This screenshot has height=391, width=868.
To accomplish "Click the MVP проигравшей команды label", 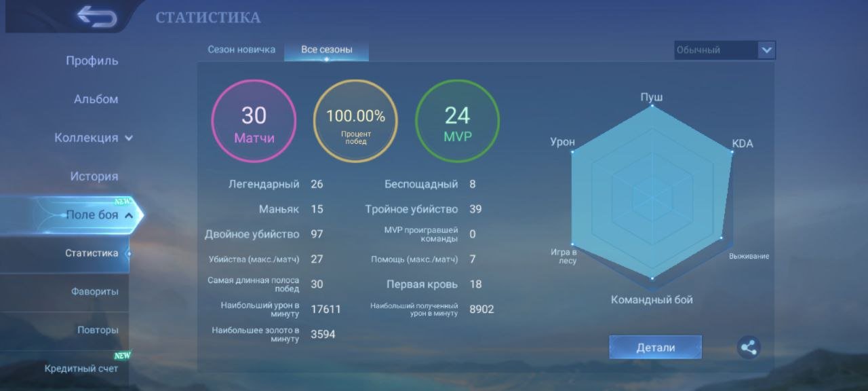I will (x=421, y=234).
